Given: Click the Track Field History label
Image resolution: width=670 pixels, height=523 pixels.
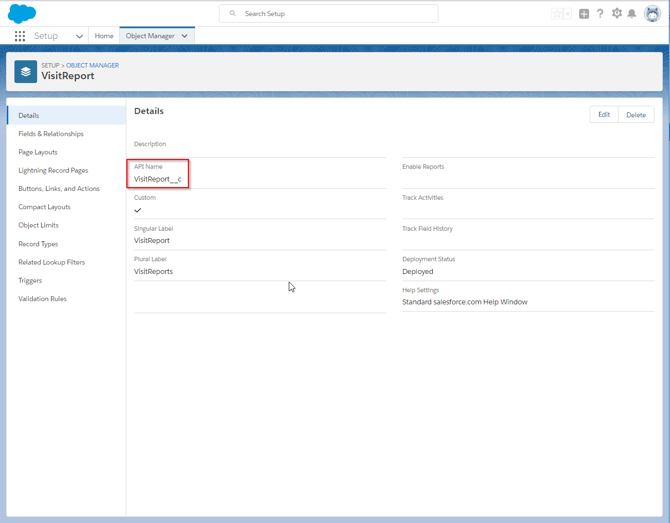Looking at the screenshot, I should click(427, 229).
